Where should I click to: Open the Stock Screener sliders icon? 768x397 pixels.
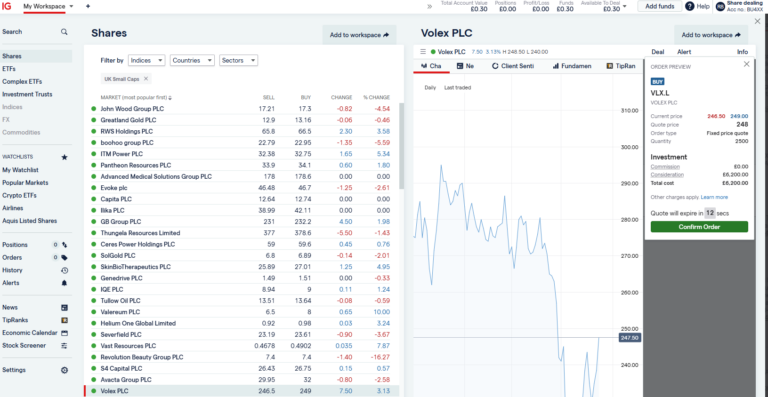tap(64, 346)
